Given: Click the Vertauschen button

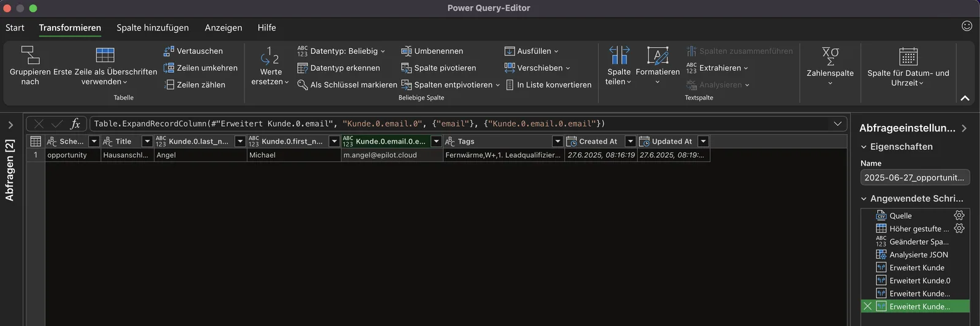Looking at the screenshot, I should click(x=193, y=51).
